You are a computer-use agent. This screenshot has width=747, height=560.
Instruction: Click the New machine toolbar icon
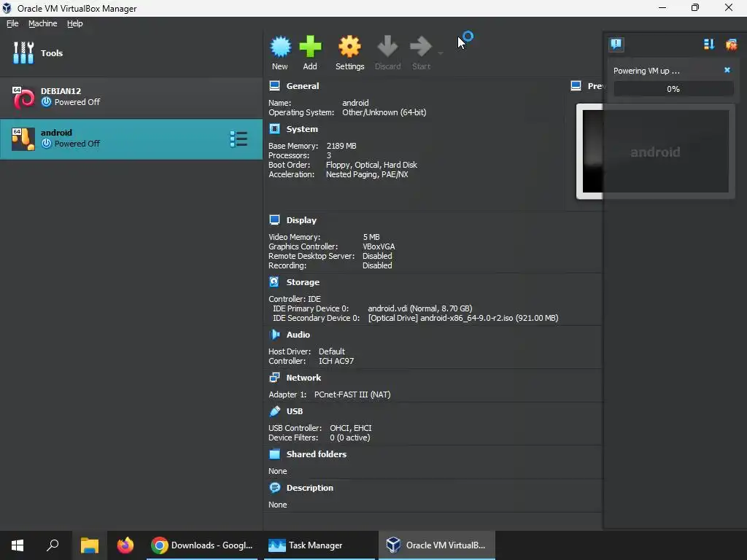pyautogui.click(x=280, y=47)
